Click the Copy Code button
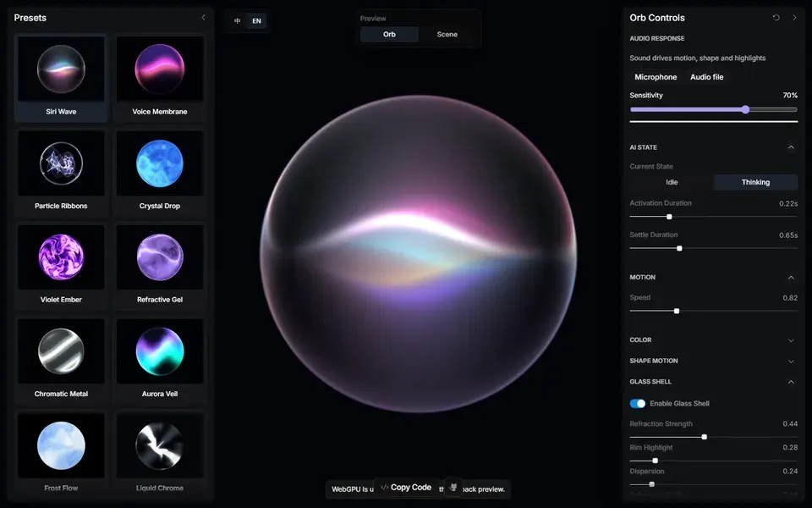Screen dimensions: 812x508 pyautogui.click(x=406, y=488)
